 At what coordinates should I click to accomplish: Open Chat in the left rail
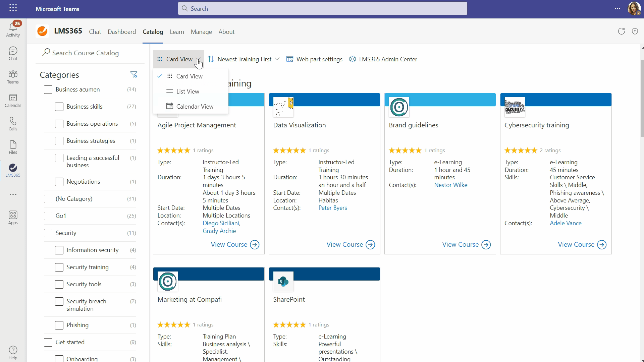pyautogui.click(x=13, y=54)
